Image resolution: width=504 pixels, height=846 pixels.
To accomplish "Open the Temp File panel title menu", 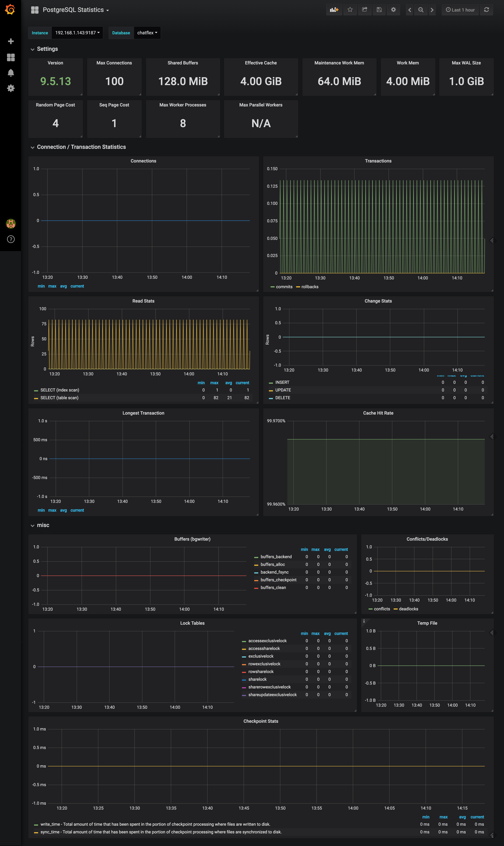I will pyautogui.click(x=427, y=623).
